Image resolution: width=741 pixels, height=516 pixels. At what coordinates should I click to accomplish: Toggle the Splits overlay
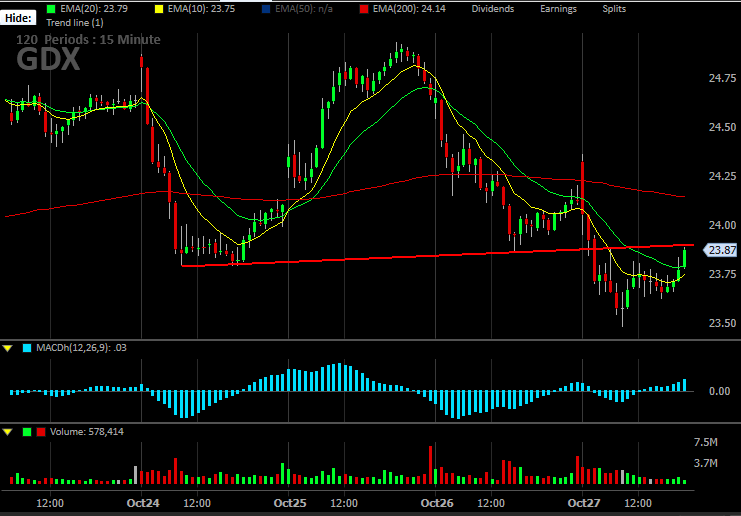[614, 9]
